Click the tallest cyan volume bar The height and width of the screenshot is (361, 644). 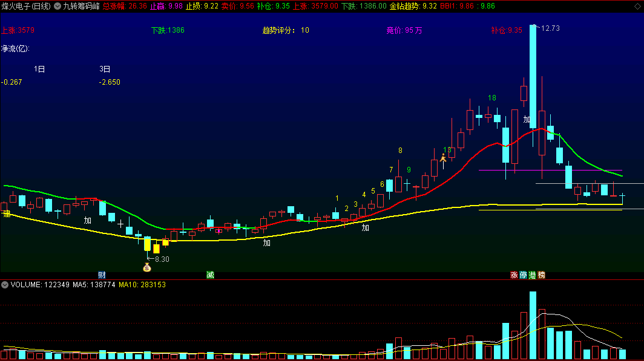533,325
